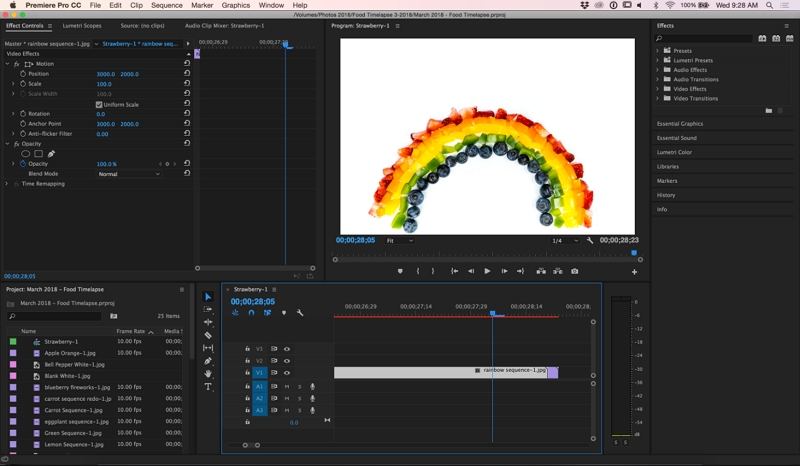Open Program Monitor wrench settings
Viewport: 800px width, 466px height.
click(x=590, y=240)
